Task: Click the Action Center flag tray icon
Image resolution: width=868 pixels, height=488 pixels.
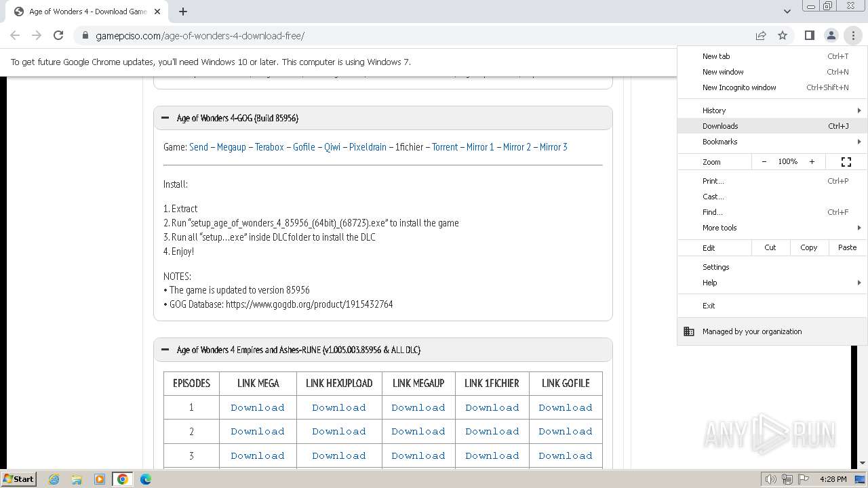Action: (x=804, y=479)
